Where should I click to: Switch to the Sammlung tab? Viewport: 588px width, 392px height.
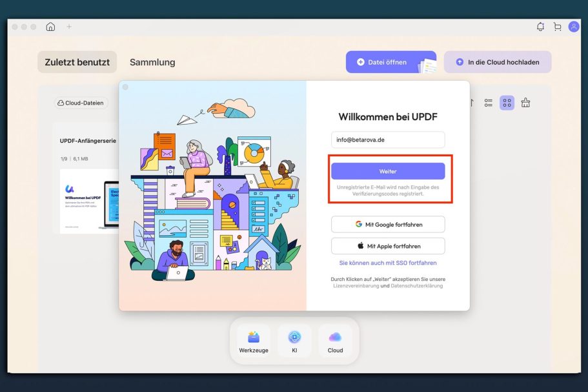[x=152, y=62]
